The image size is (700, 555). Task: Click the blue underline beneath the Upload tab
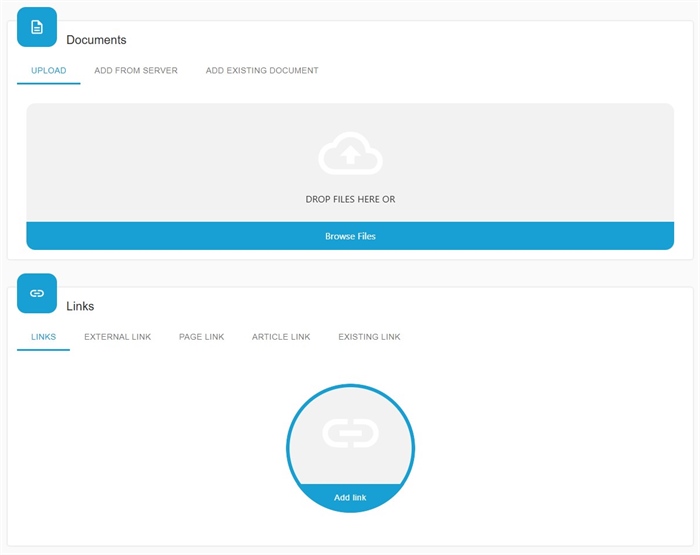48,83
